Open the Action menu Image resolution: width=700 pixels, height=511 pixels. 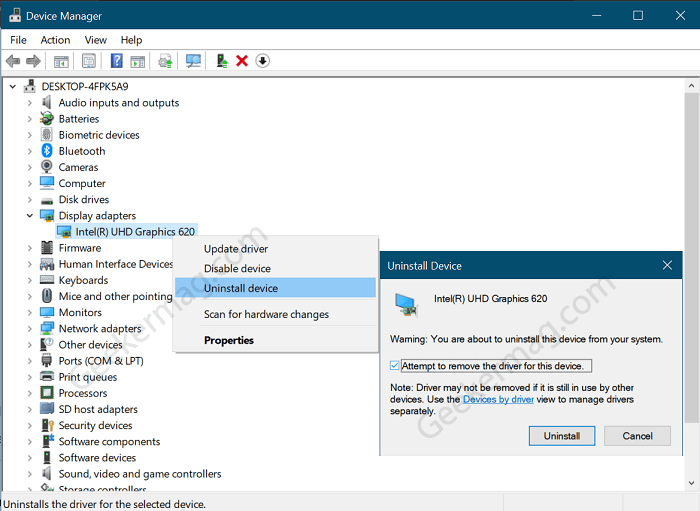[x=55, y=40]
